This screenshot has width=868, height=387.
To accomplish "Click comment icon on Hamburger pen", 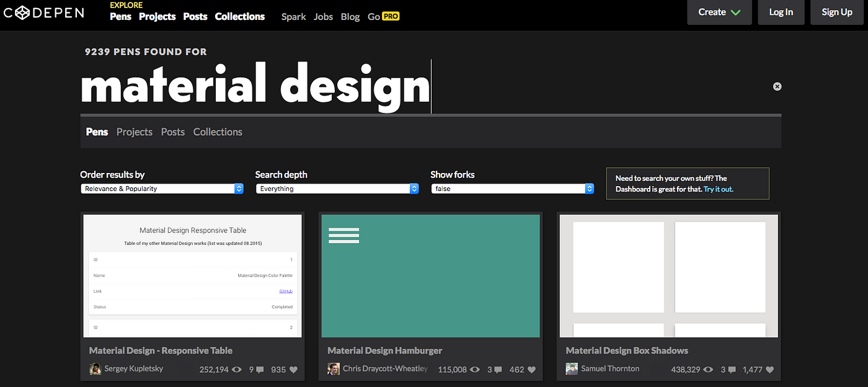I will tap(498, 370).
